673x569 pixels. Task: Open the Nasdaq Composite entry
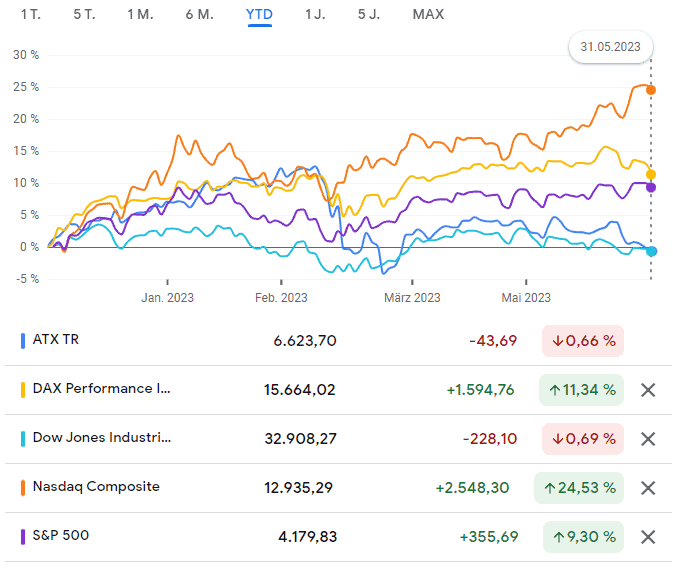click(x=96, y=487)
